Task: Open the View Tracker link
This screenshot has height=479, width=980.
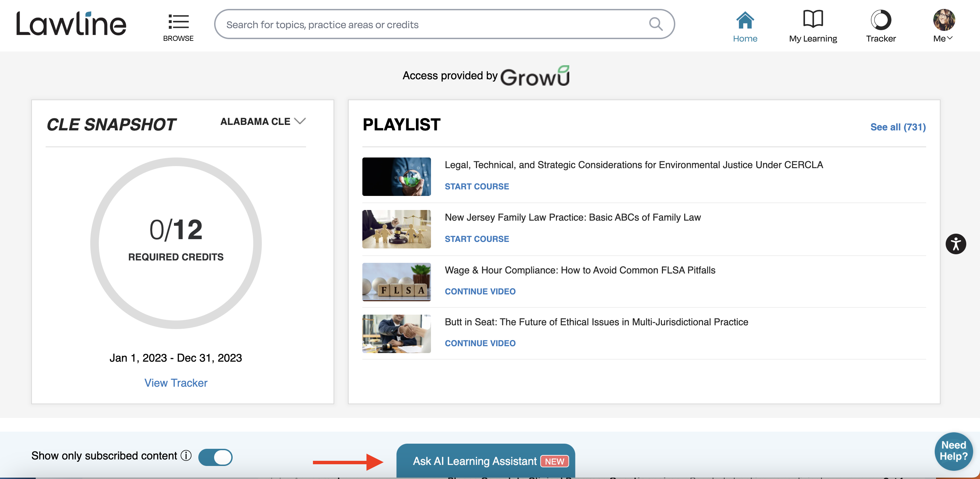Action: click(x=176, y=383)
